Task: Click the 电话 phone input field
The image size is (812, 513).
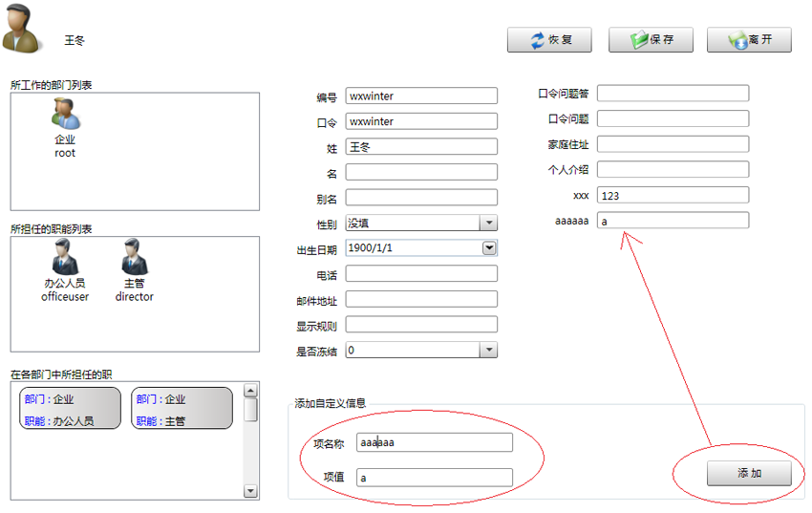Action: click(x=421, y=273)
